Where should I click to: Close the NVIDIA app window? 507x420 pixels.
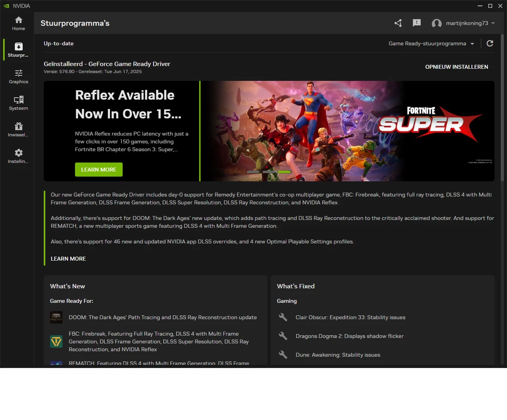point(500,6)
